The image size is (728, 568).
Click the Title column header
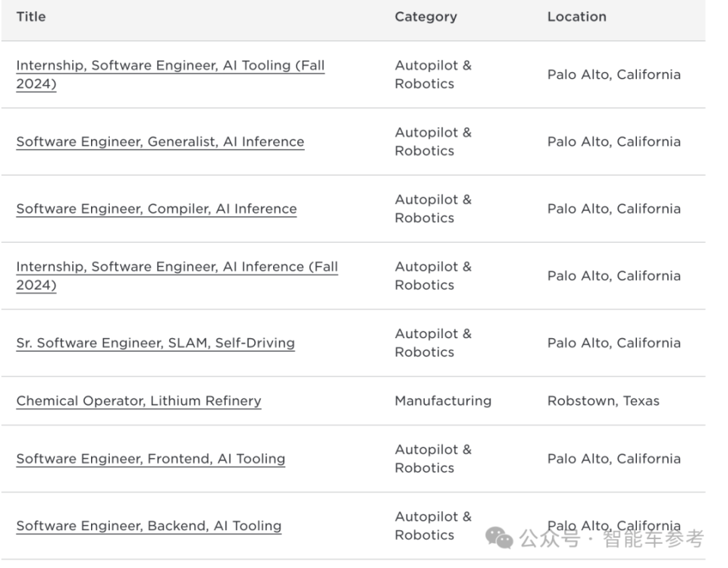pos(31,17)
